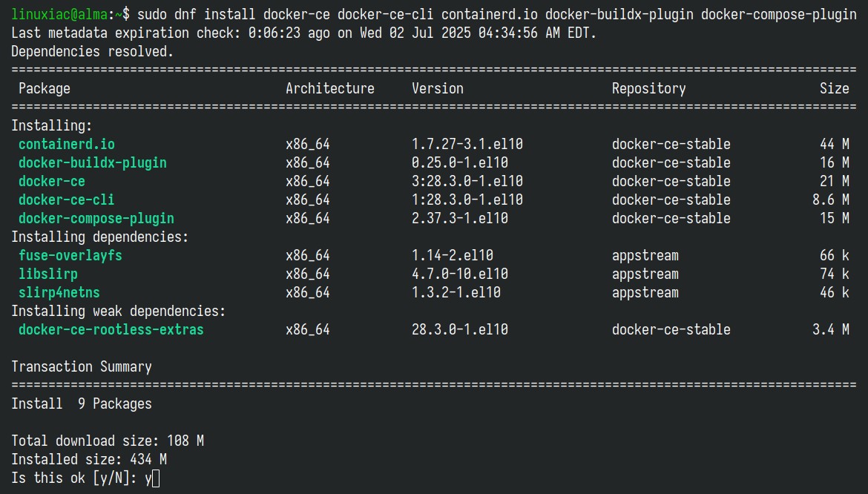Select the docker-buildx-plugin package entry
The height and width of the screenshot is (494, 868).
[x=93, y=163]
